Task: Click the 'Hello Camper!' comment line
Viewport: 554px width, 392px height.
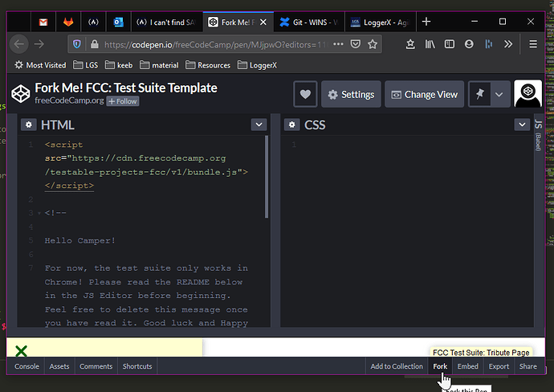Action: 79,241
